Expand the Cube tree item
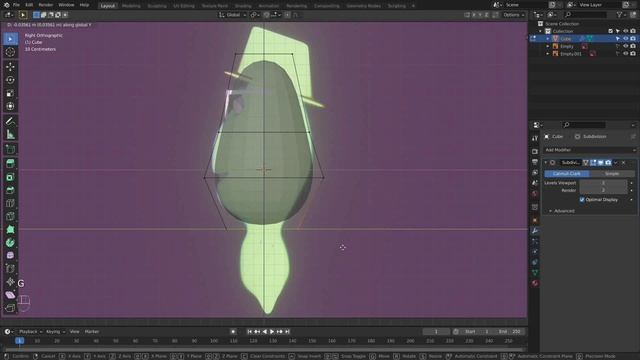Viewport: 640px width, 360px height. click(548, 39)
